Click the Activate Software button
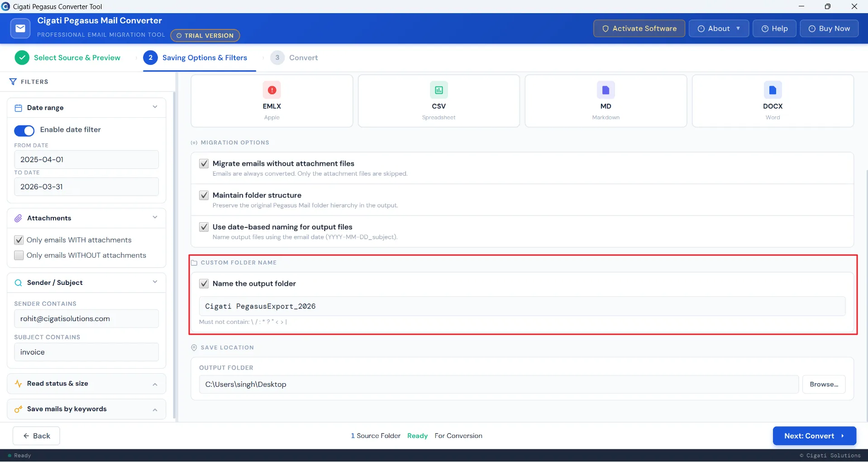 click(639, 29)
